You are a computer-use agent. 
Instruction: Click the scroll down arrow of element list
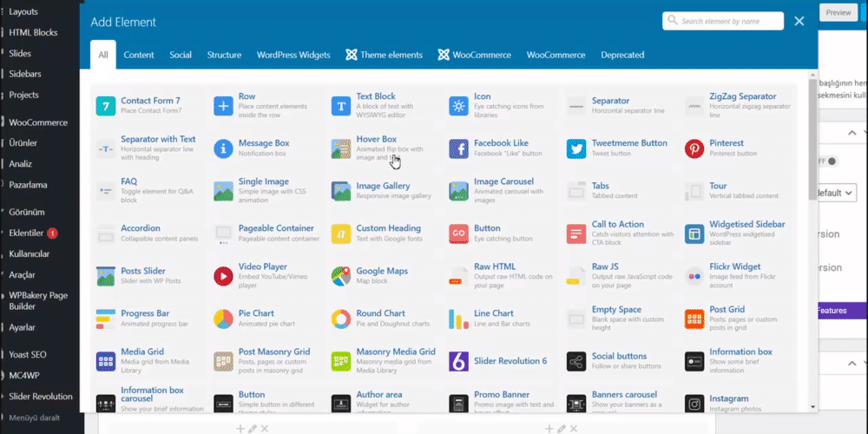(812, 407)
